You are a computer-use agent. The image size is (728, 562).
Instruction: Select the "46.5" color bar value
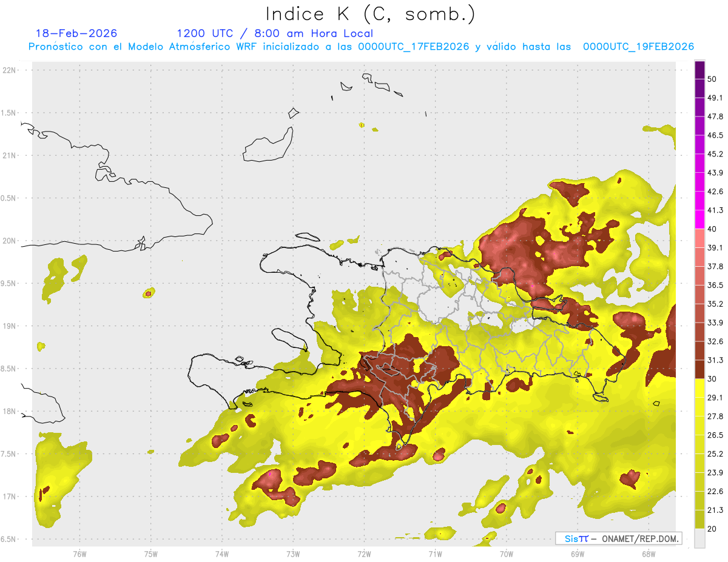tap(715, 135)
